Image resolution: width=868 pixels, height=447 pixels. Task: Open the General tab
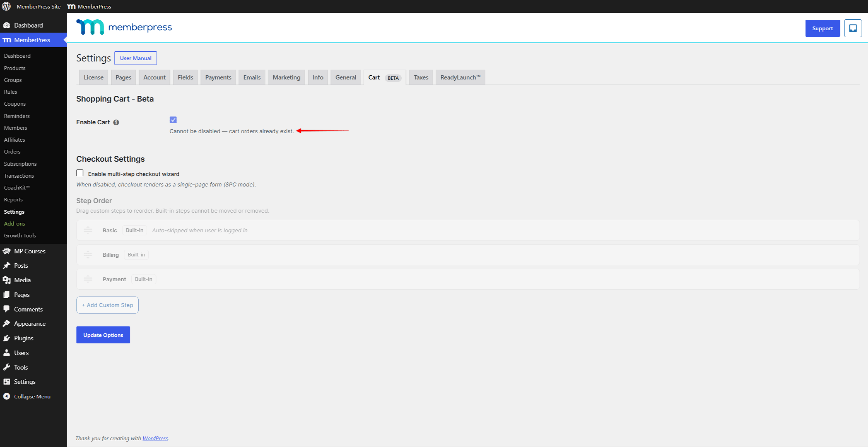[346, 77]
